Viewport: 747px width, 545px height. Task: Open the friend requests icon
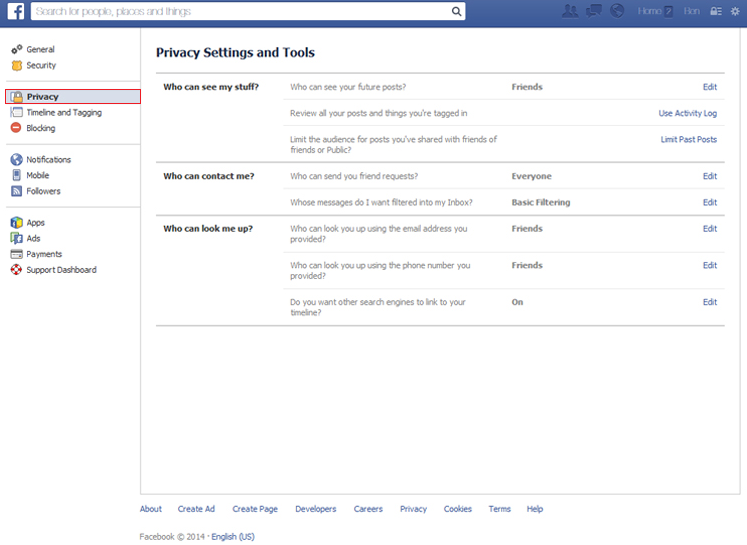(x=570, y=11)
